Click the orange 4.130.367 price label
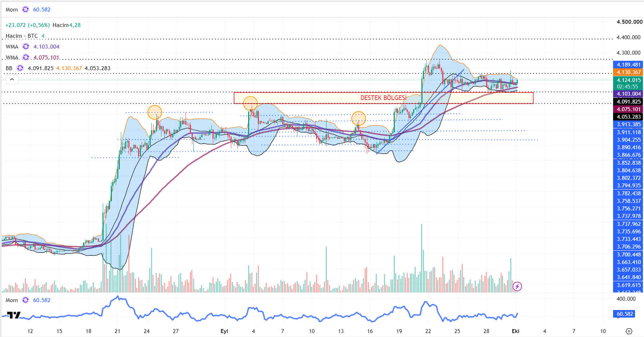644x337 pixels. pyautogui.click(x=628, y=72)
